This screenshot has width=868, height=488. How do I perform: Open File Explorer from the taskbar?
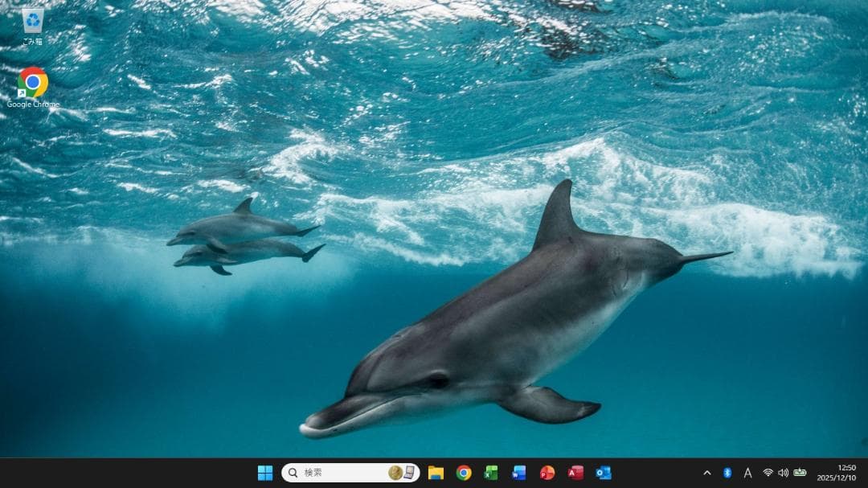pos(436,474)
